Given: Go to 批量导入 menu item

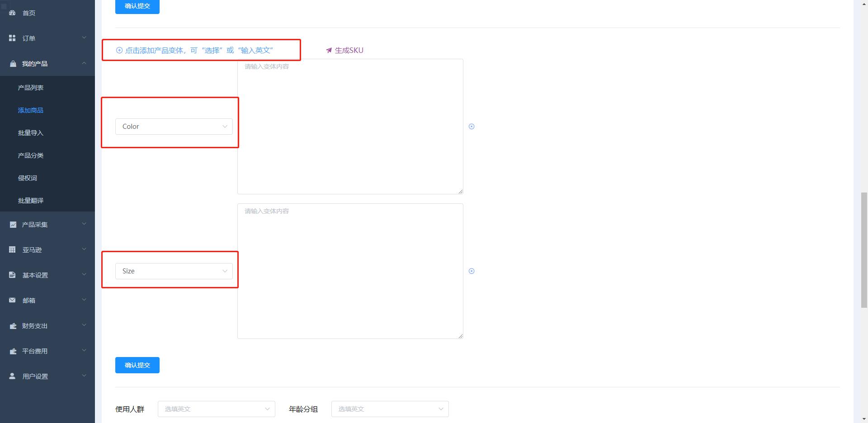Looking at the screenshot, I should coord(31,133).
